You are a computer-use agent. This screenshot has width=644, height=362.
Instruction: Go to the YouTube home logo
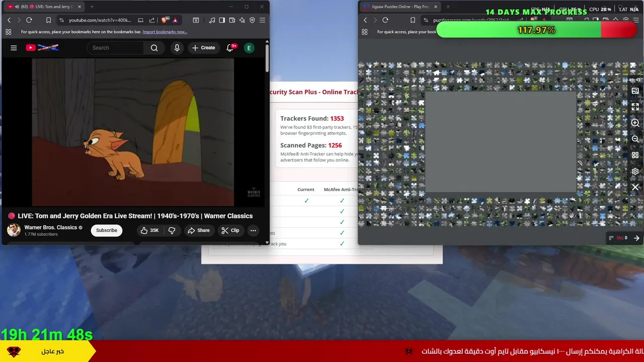click(x=42, y=48)
